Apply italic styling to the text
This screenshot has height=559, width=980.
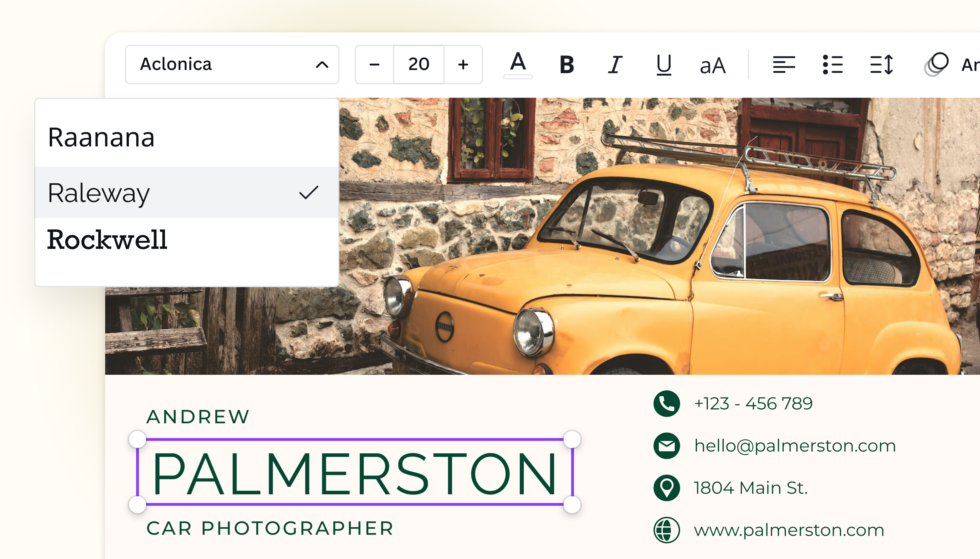pos(615,64)
